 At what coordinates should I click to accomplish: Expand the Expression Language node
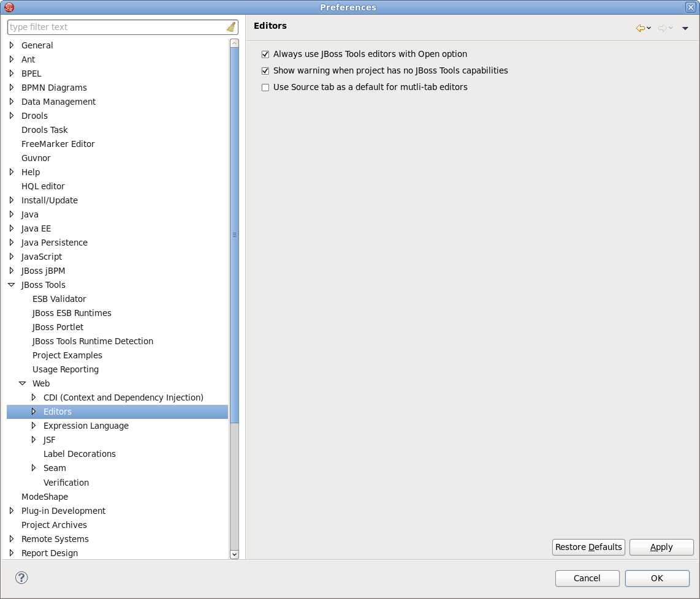click(34, 426)
